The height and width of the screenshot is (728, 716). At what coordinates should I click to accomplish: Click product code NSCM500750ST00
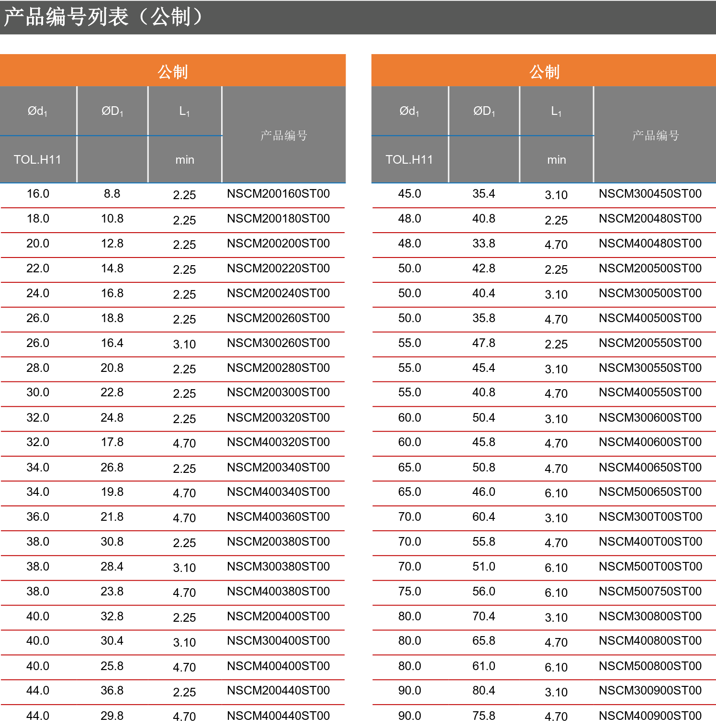click(x=650, y=592)
